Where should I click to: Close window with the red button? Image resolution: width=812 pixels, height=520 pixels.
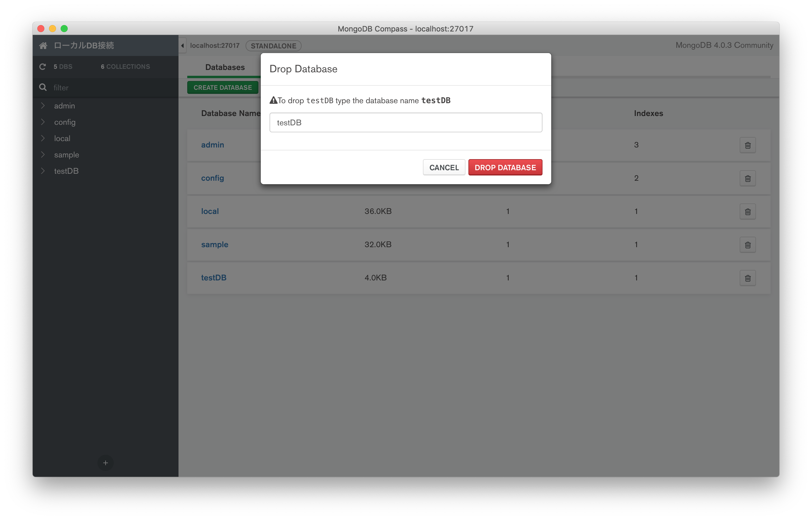[41, 28]
